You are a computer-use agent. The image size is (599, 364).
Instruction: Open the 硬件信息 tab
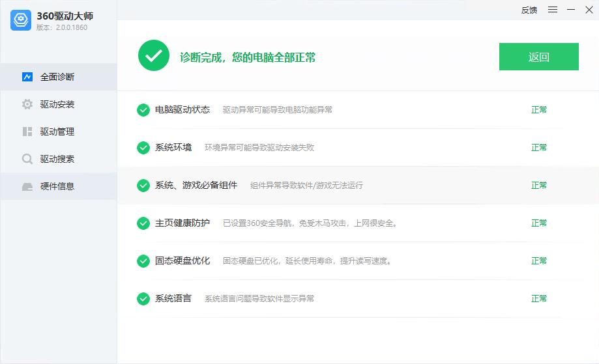pyautogui.click(x=57, y=186)
